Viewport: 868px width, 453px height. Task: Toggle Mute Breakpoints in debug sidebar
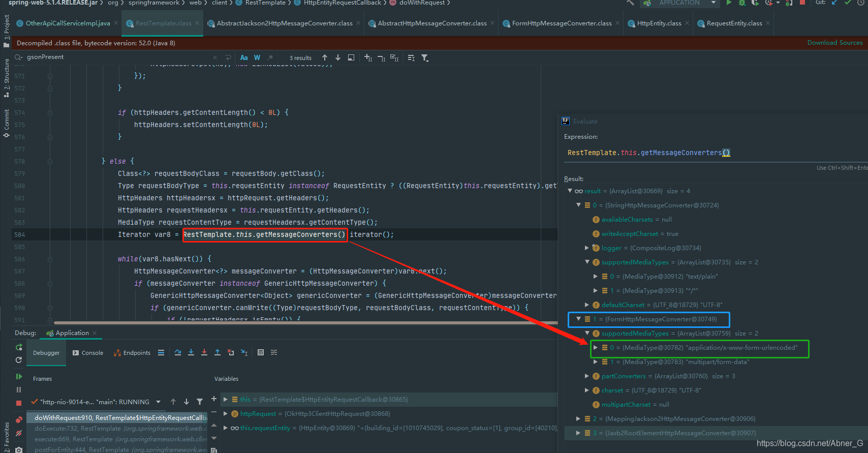click(19, 433)
